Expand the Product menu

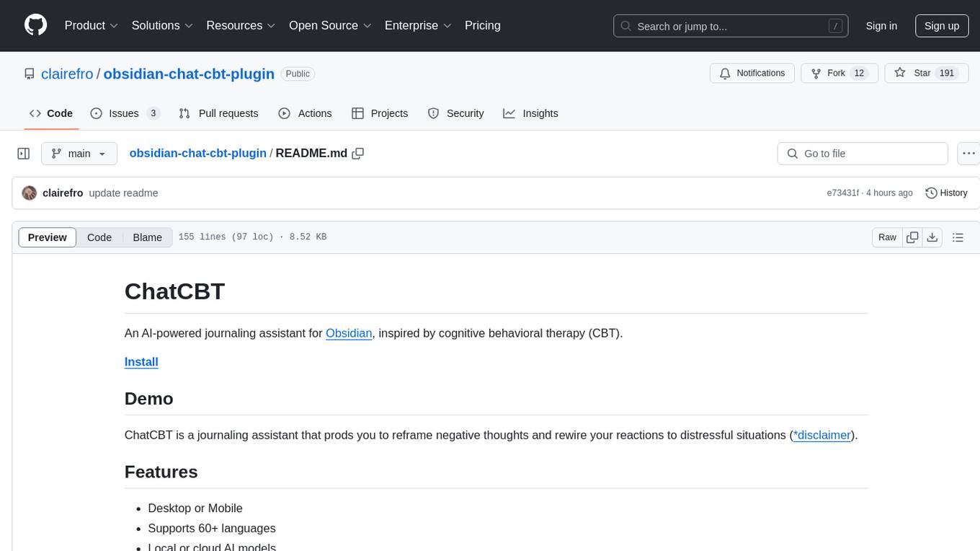coord(92,25)
